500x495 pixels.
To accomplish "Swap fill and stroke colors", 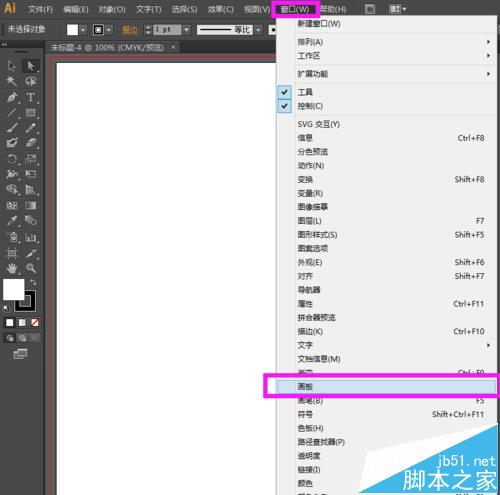I will point(33,283).
